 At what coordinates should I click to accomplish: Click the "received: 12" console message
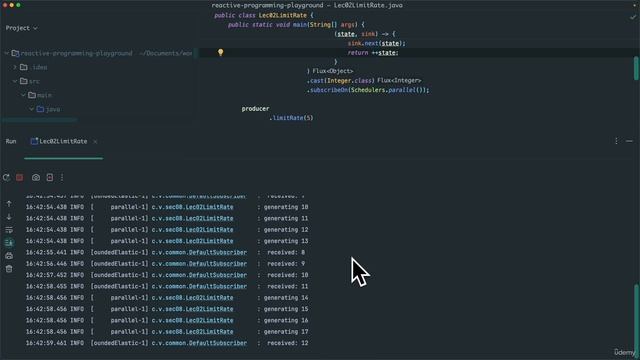click(287, 343)
